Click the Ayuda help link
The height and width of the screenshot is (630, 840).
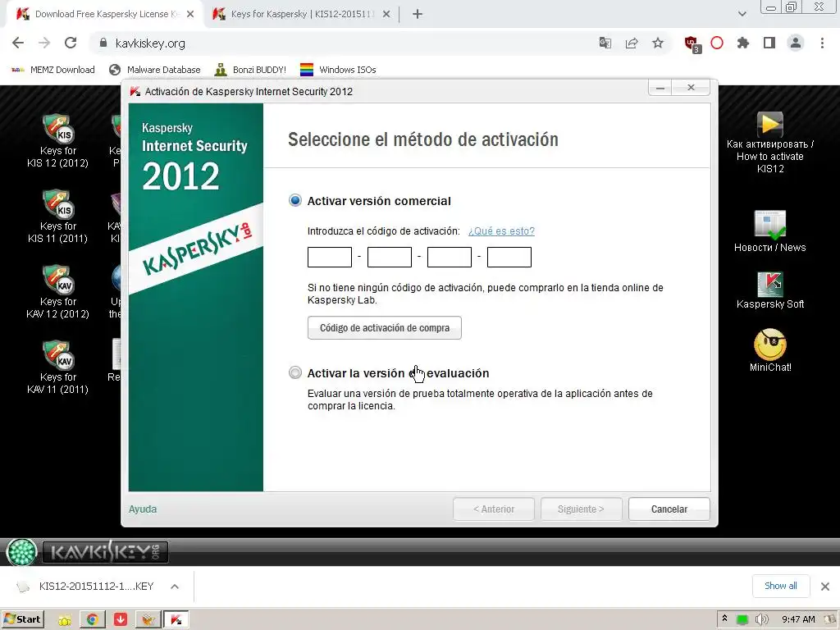(143, 509)
